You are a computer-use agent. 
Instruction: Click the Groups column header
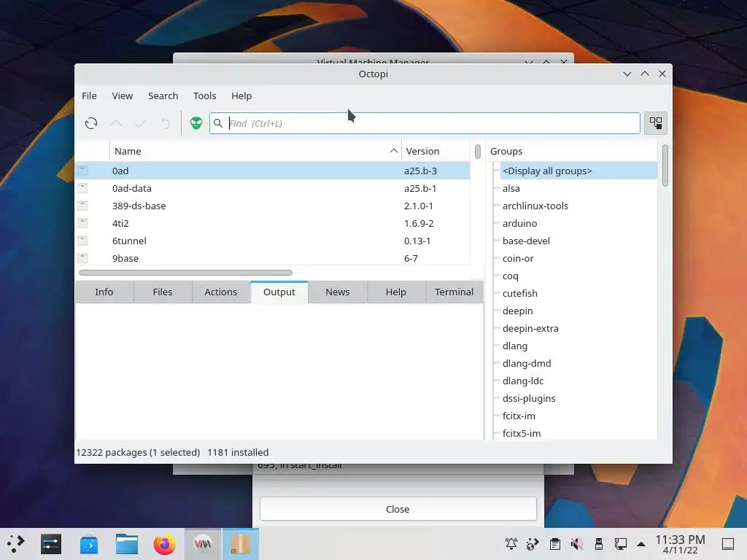[x=573, y=151]
